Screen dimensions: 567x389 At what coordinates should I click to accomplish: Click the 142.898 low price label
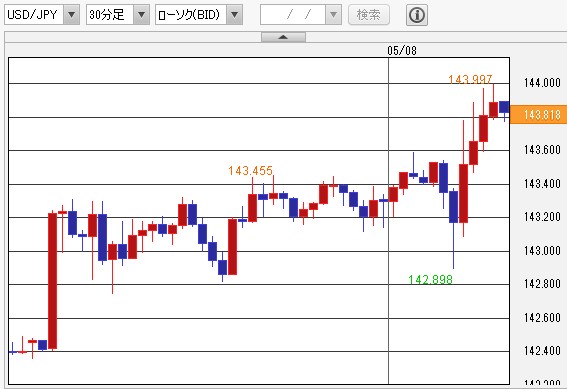[x=430, y=279]
